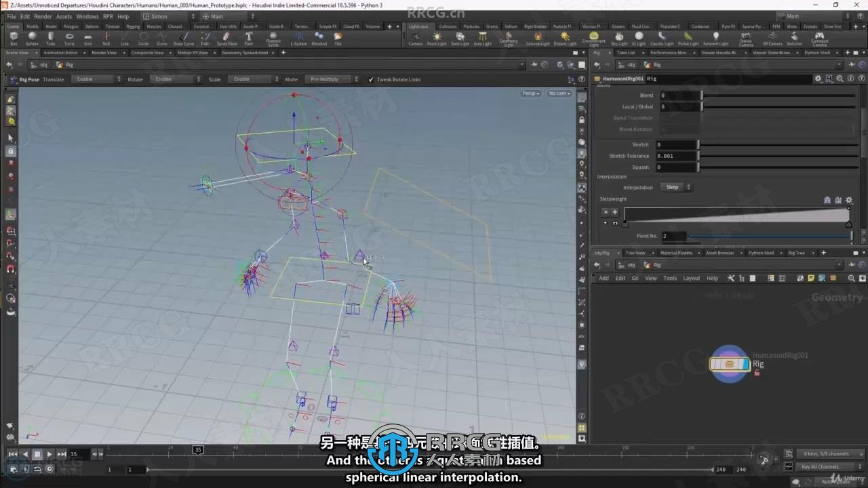Open network editor Layout menu
This screenshot has width=868, height=488.
click(691, 278)
